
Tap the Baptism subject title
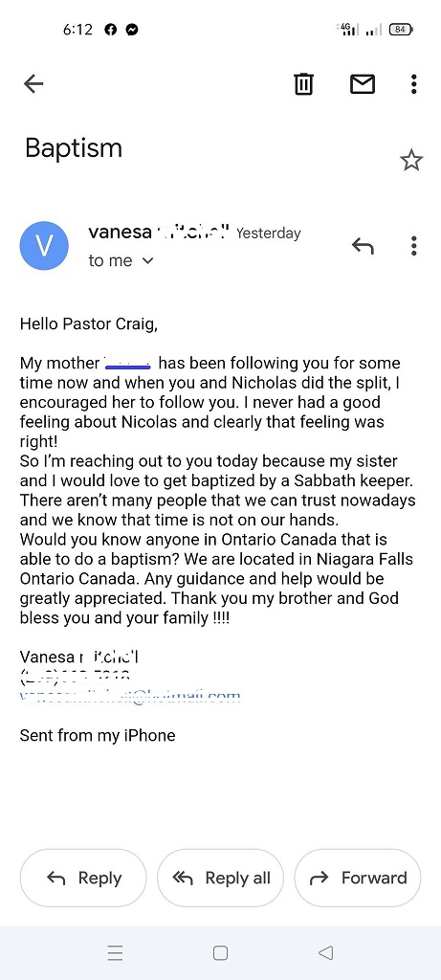[x=74, y=148]
